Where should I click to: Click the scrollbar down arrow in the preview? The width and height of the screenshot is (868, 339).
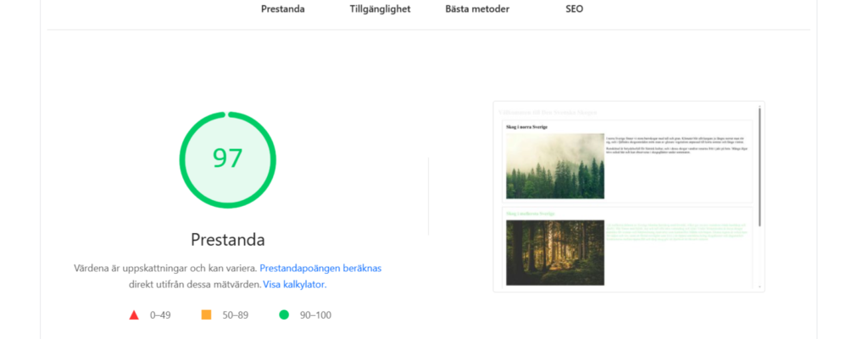[759, 286]
